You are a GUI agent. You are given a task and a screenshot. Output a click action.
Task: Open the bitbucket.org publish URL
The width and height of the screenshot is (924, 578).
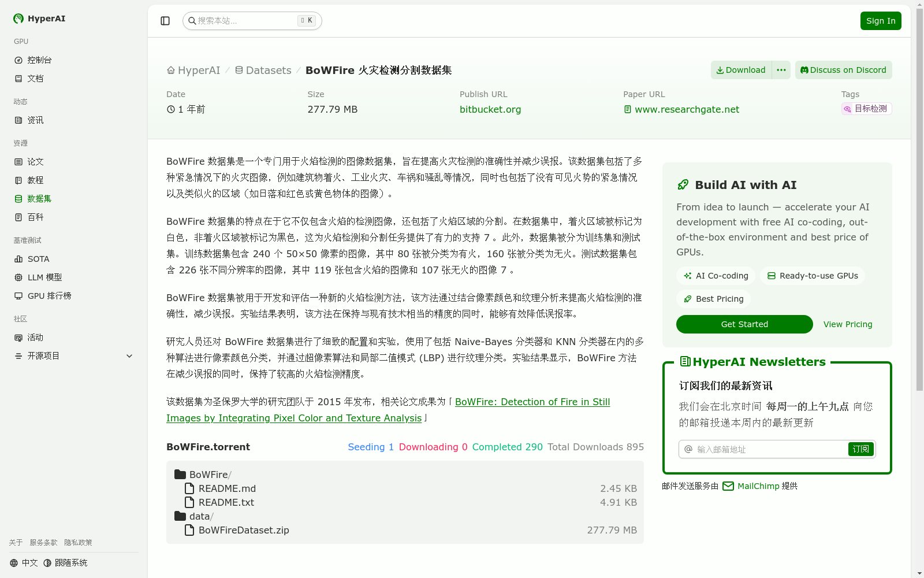(x=490, y=109)
